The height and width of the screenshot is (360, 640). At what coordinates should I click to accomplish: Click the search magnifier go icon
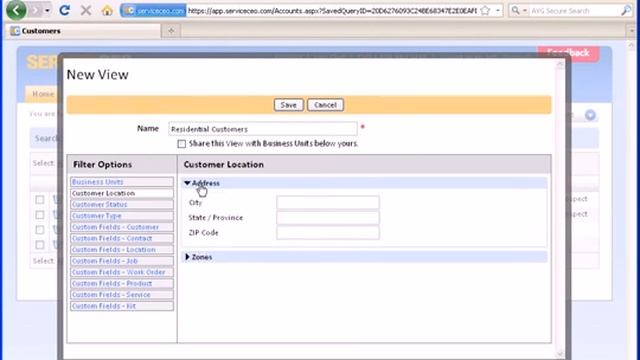pyautogui.click(x=626, y=11)
